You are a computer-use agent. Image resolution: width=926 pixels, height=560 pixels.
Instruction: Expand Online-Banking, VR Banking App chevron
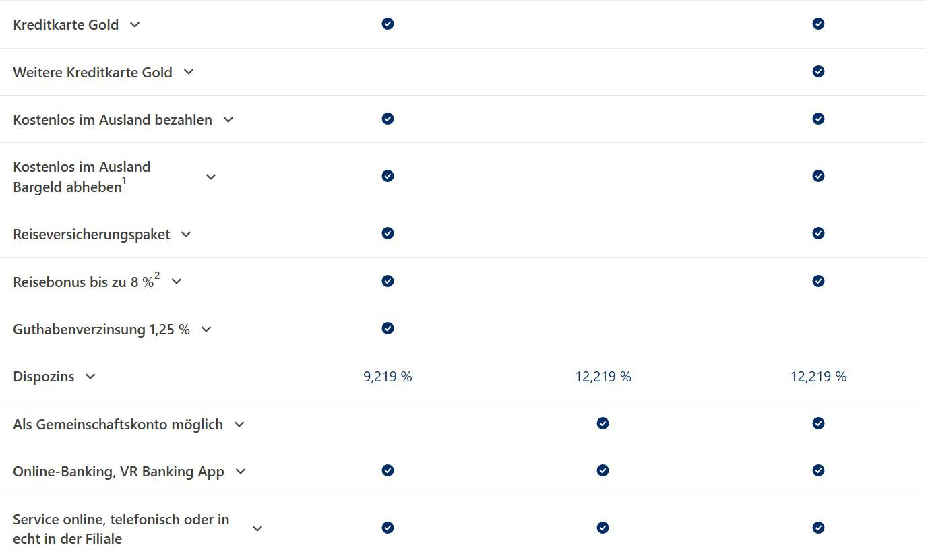pos(241,472)
